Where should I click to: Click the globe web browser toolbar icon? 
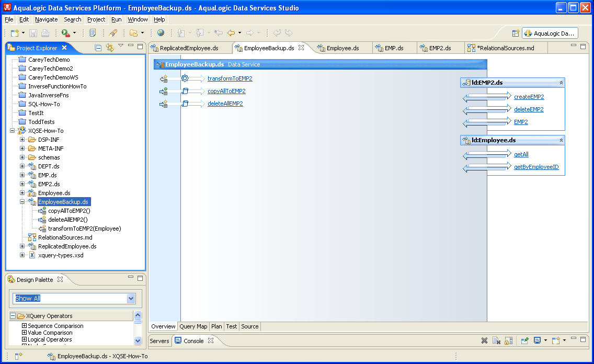point(161,33)
